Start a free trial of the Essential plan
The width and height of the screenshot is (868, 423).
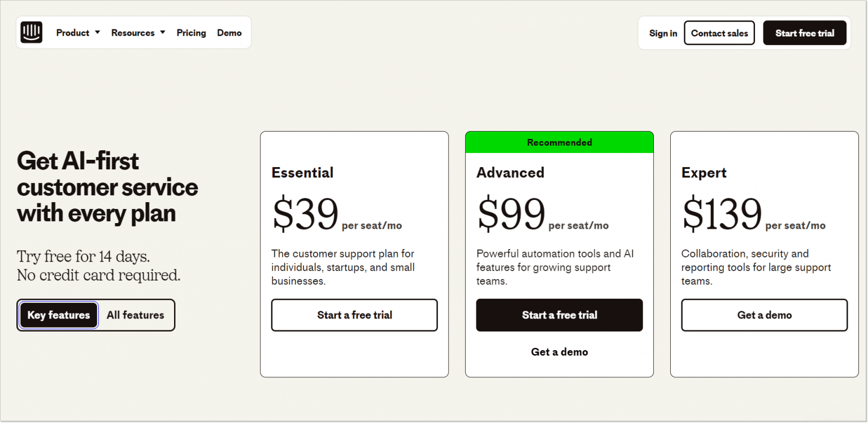point(354,315)
